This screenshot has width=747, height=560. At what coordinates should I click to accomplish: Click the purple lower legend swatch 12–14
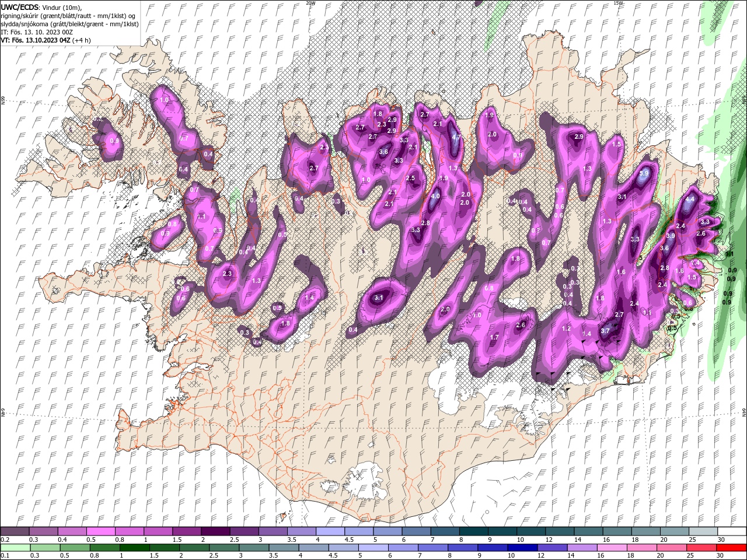tap(551, 548)
